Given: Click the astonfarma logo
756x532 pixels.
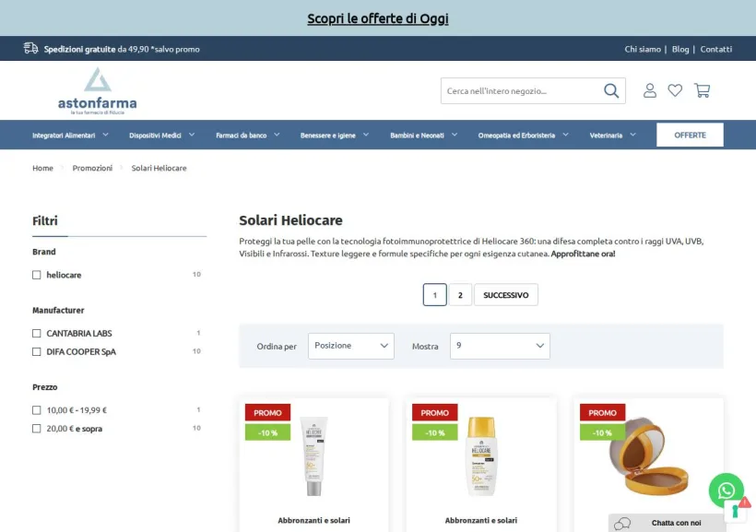Looking at the screenshot, I should [x=98, y=91].
